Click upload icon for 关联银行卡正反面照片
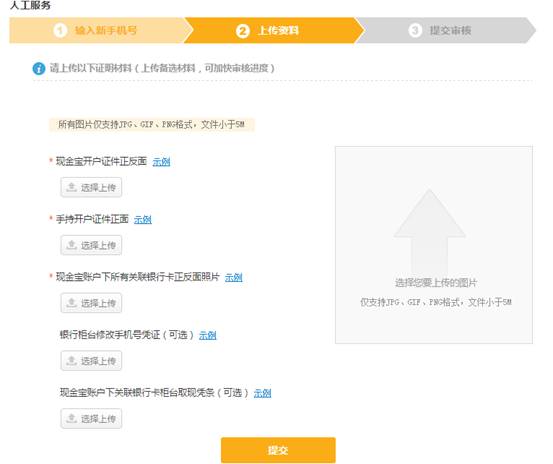Image resolution: width=553 pixels, height=464 pixels. [x=72, y=303]
